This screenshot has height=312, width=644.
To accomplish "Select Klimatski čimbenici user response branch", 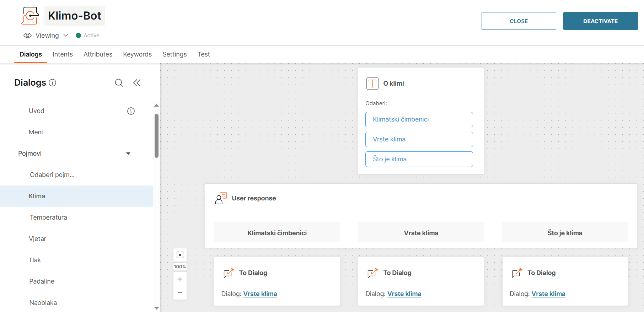I will [x=277, y=232].
